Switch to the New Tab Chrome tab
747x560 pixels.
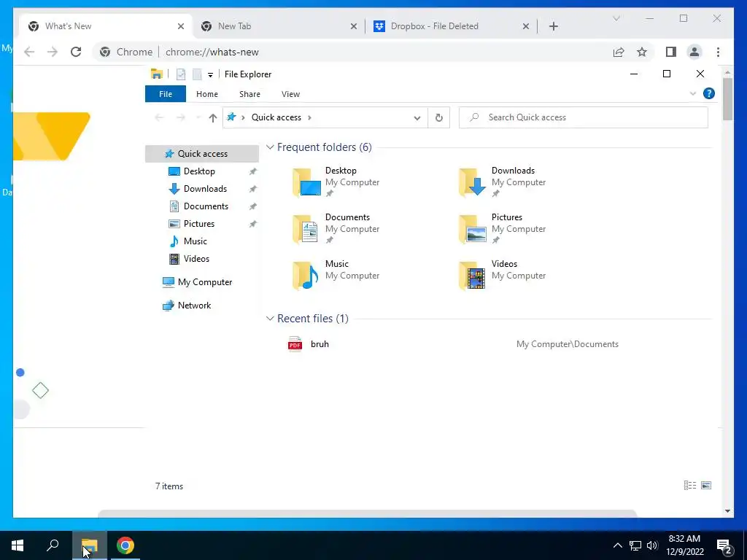point(279,26)
